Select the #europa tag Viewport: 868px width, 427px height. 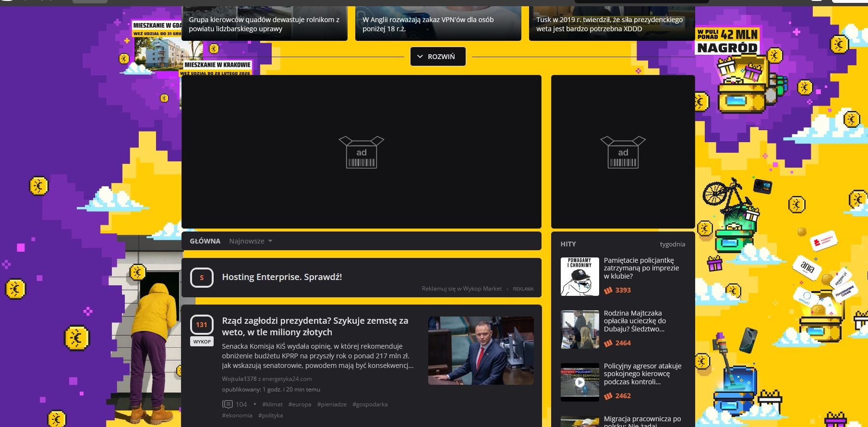point(300,404)
